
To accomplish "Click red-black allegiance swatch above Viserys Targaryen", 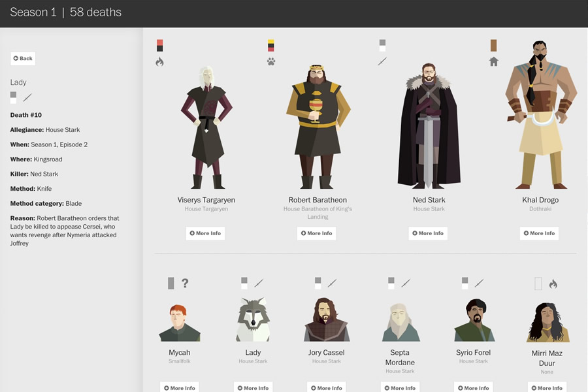I will click(x=160, y=45).
